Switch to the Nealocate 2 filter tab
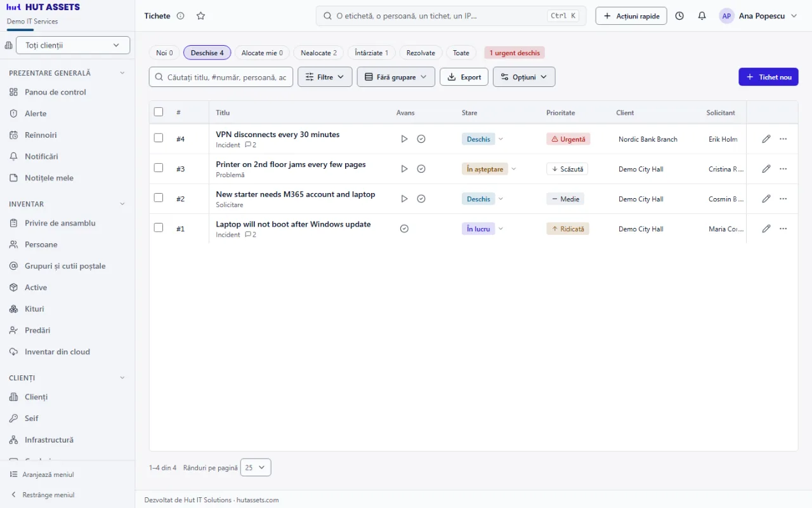 pyautogui.click(x=318, y=53)
